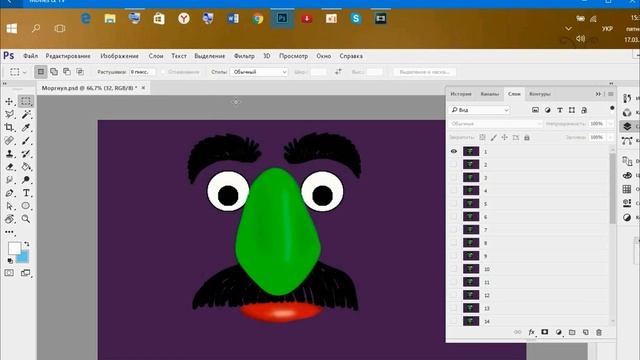Expand the opacity 100% dropdown
Screen dimensions: 640x360
click(611, 124)
